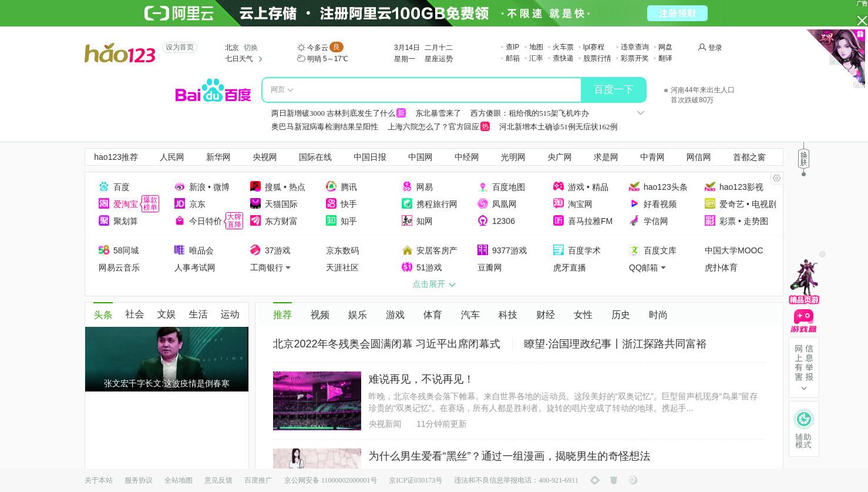This screenshot has height=492, width=868.
Task: Open the 意见反馈 footer link
Action: [x=218, y=480]
